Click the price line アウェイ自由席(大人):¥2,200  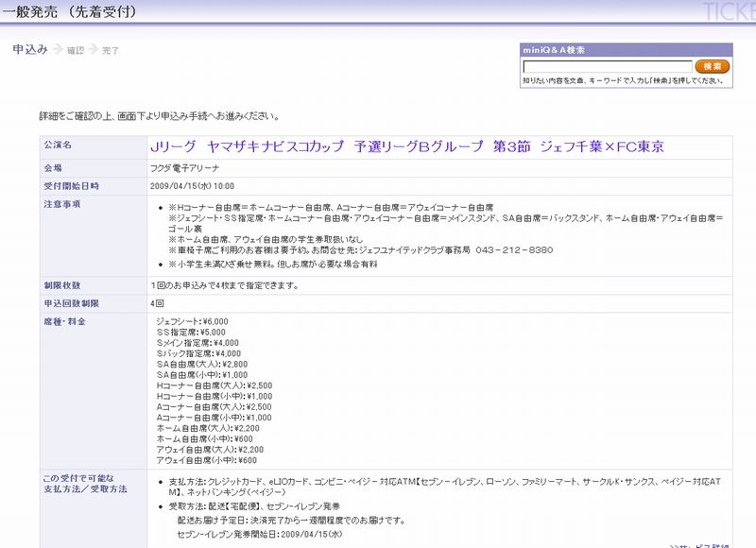tap(210, 450)
